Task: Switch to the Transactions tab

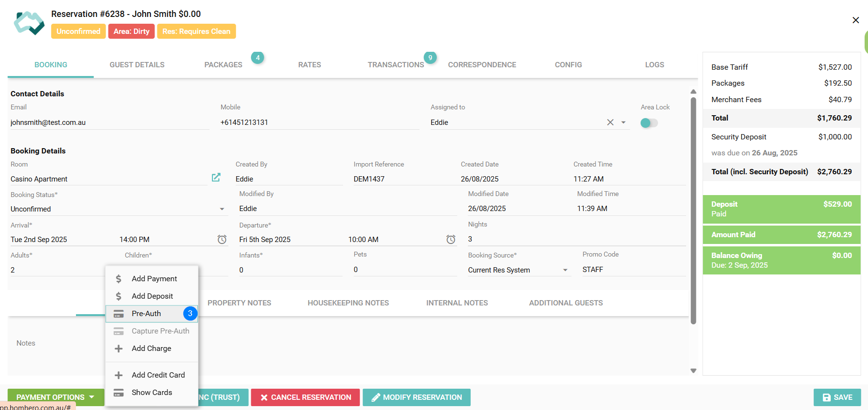Action: click(x=395, y=65)
